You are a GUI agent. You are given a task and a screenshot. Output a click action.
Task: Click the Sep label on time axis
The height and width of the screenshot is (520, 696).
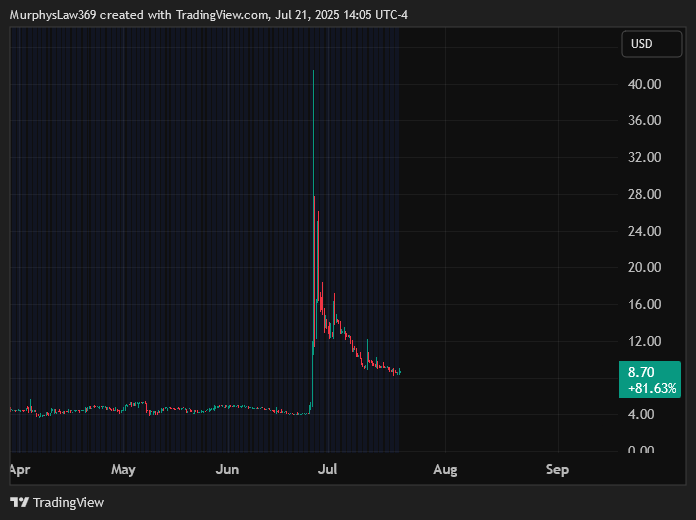[x=558, y=470]
